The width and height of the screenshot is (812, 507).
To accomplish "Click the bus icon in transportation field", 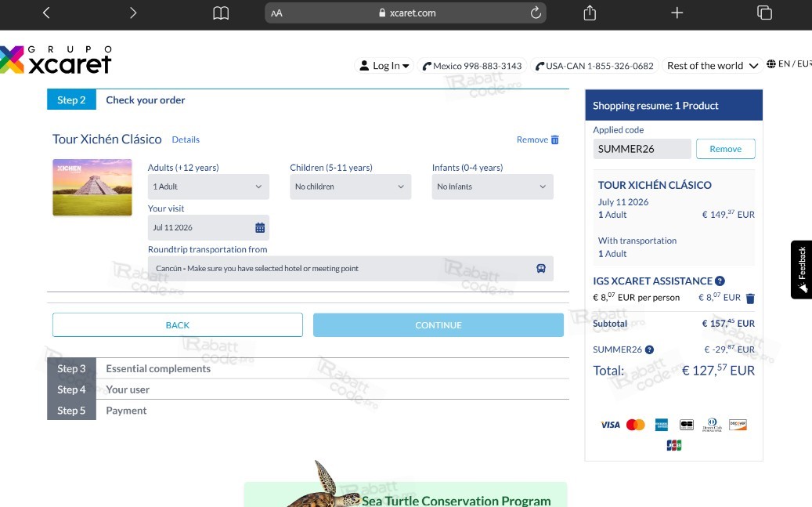I will click(540, 269).
